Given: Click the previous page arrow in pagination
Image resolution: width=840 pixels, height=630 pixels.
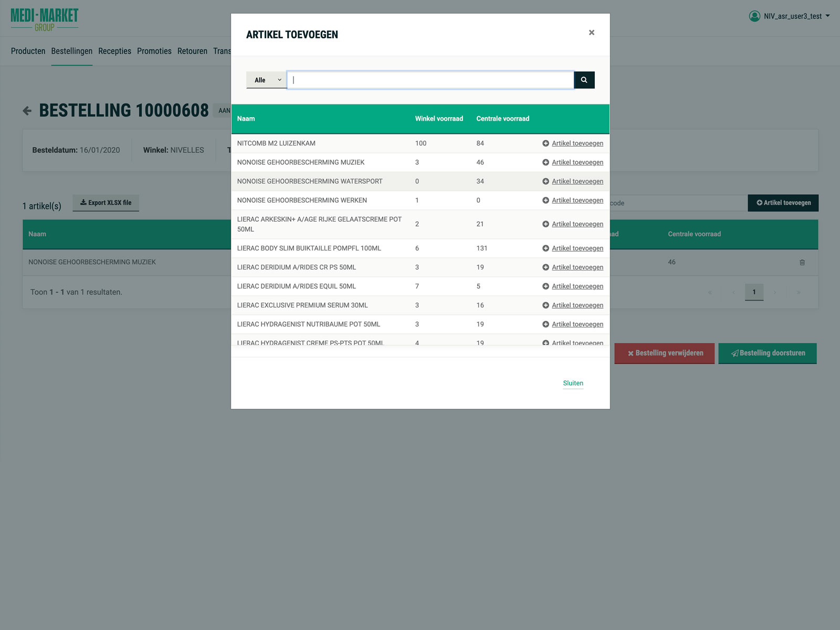Looking at the screenshot, I should pos(733,292).
